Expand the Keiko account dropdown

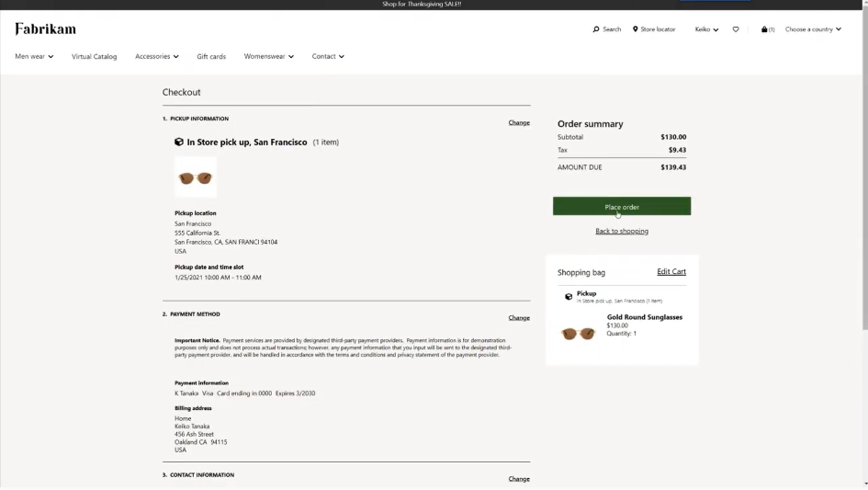coord(706,29)
